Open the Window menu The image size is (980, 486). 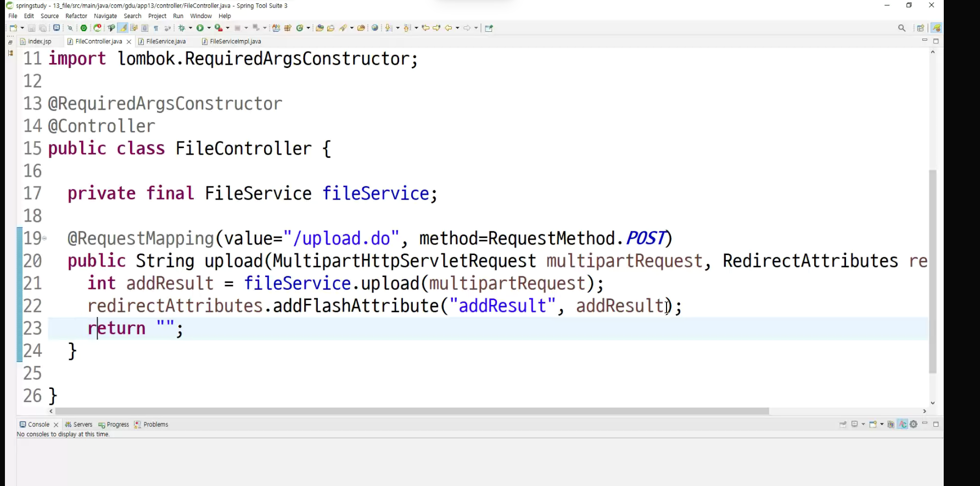201,16
